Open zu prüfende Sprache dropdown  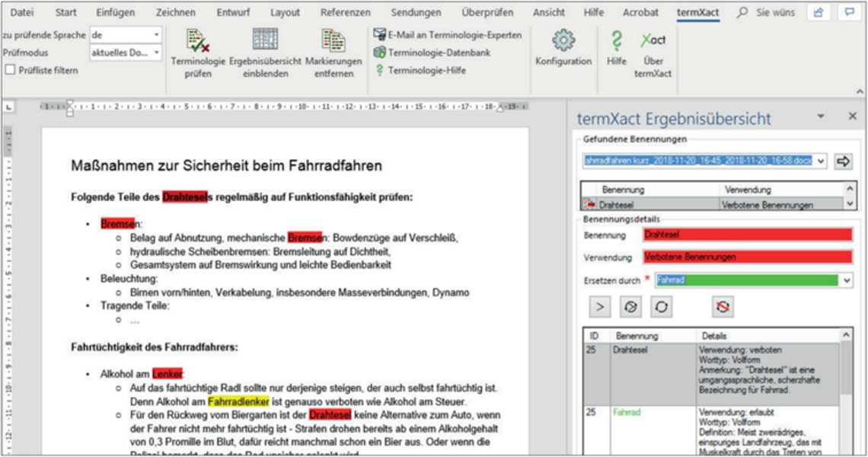(156, 35)
